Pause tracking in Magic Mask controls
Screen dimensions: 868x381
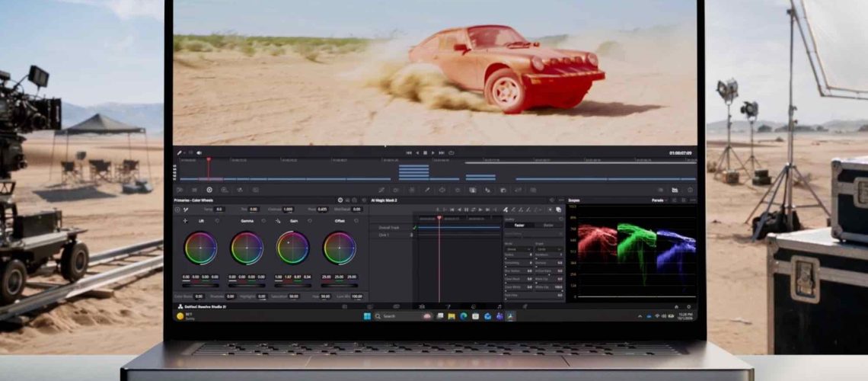466,210
